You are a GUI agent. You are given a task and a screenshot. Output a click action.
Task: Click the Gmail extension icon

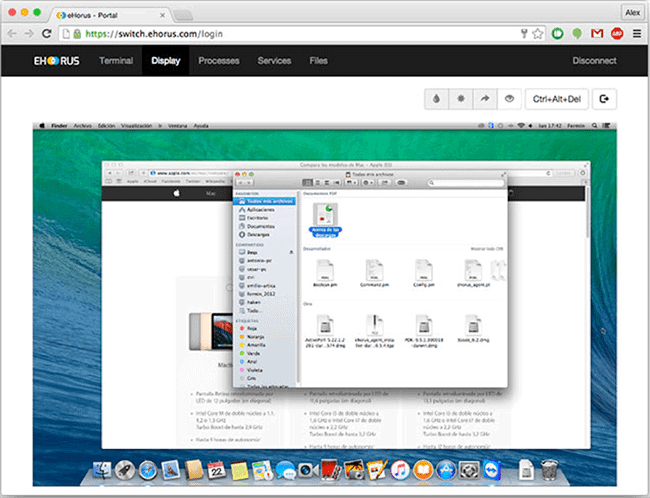597,34
